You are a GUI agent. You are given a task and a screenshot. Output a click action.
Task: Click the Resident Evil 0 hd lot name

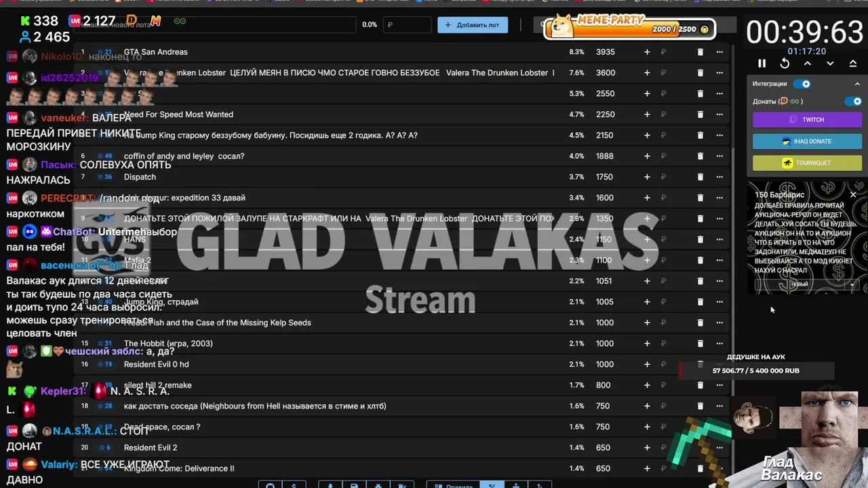tap(156, 365)
